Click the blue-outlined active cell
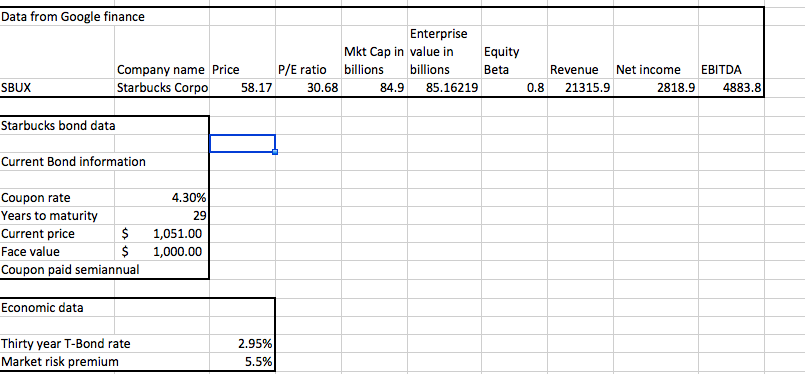 pos(242,143)
